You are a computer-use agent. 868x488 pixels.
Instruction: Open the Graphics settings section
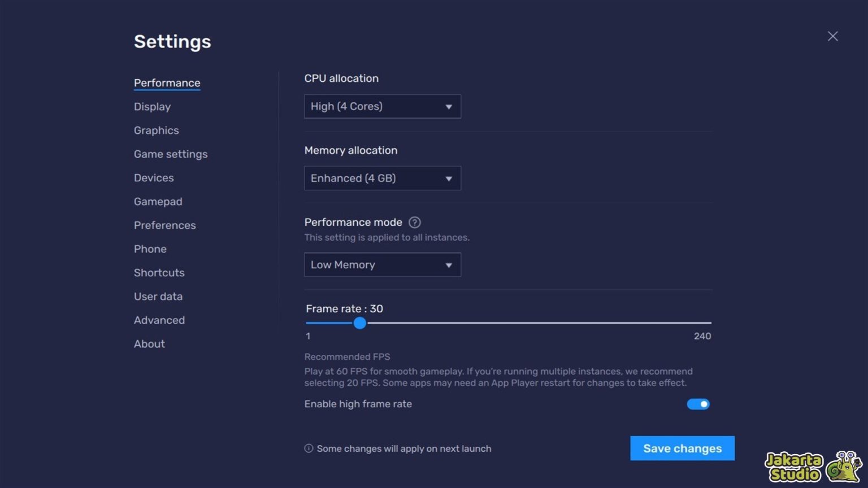156,130
